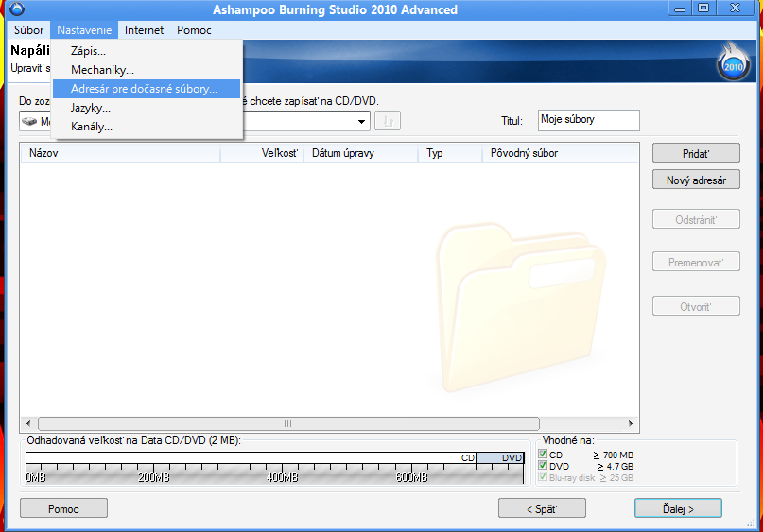Select Mechaniky... menu entry
Image resolution: width=763 pixels, height=532 pixels.
pyautogui.click(x=146, y=70)
